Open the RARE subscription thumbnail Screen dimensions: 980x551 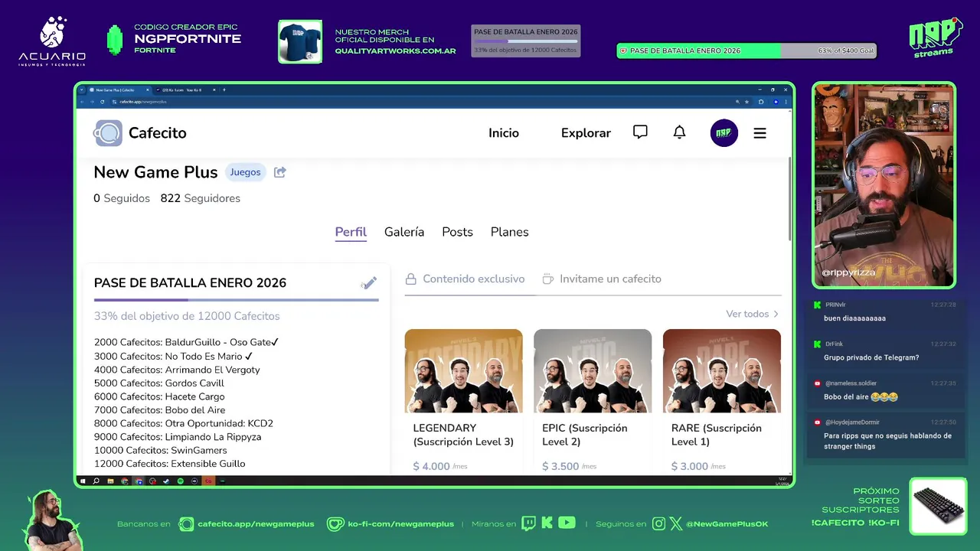click(x=722, y=371)
